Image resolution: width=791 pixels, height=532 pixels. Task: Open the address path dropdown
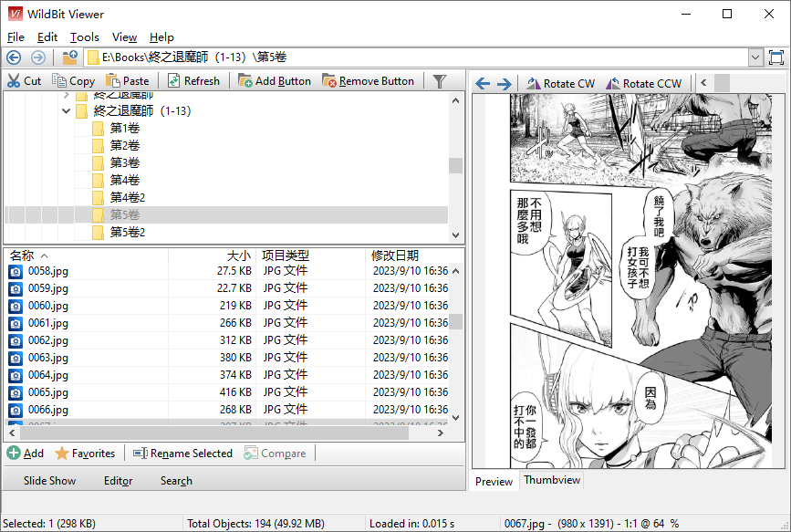[x=755, y=57]
